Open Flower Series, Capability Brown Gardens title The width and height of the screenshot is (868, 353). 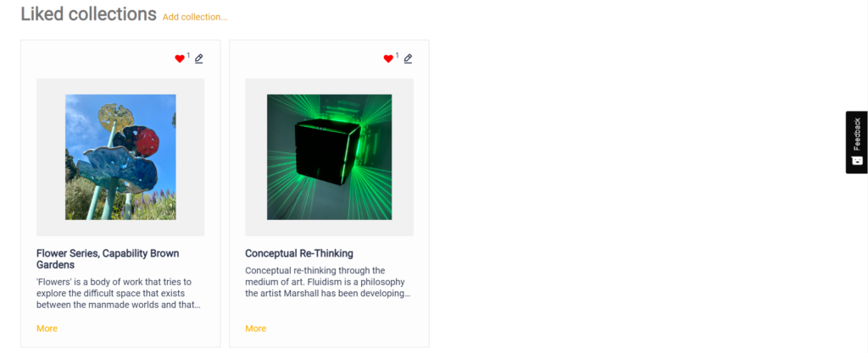108,259
